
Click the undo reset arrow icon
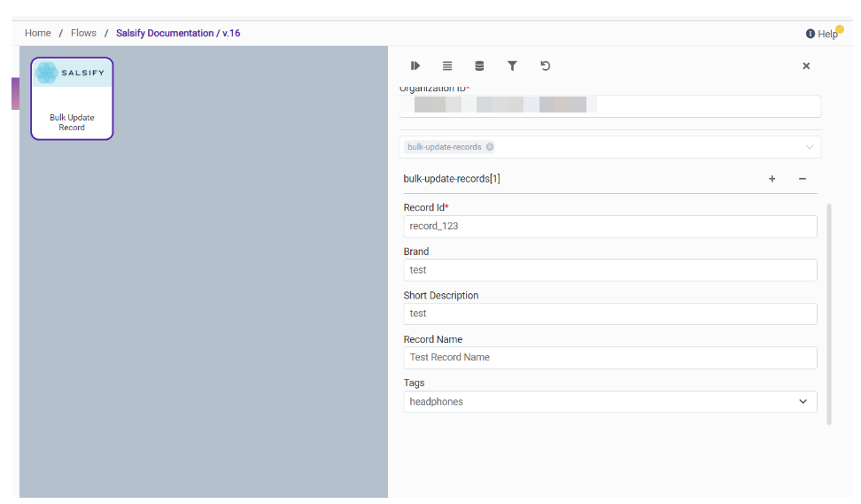point(545,66)
